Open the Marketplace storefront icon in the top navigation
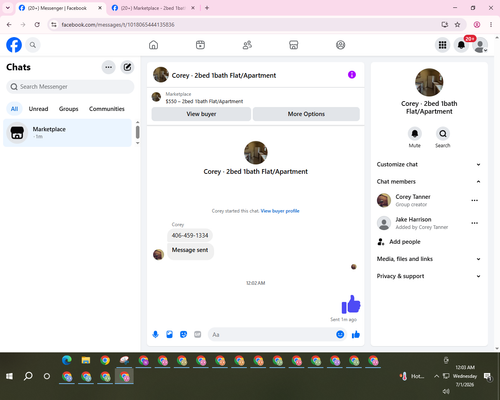This screenshot has width=500, height=400. click(x=294, y=45)
